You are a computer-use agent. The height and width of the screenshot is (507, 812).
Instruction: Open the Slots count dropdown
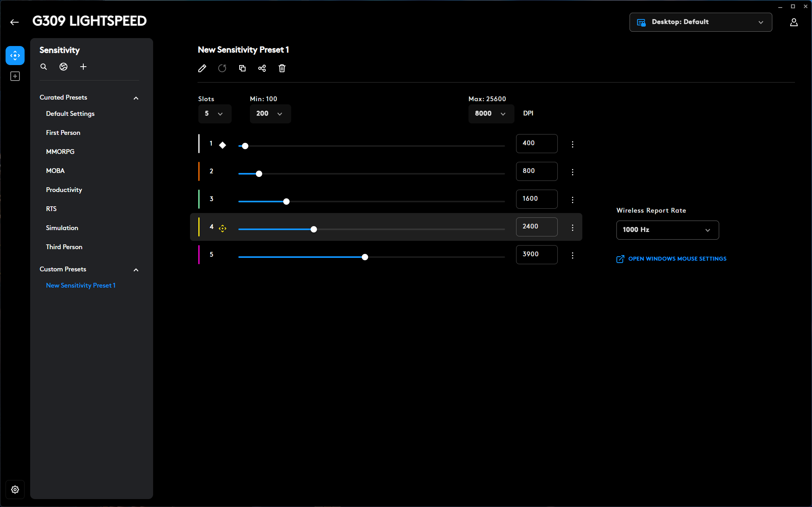pos(215,114)
